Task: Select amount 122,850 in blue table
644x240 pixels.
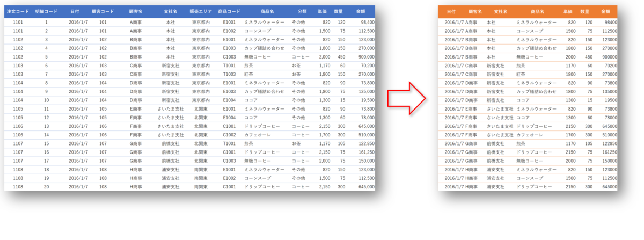Action: [x=367, y=143]
